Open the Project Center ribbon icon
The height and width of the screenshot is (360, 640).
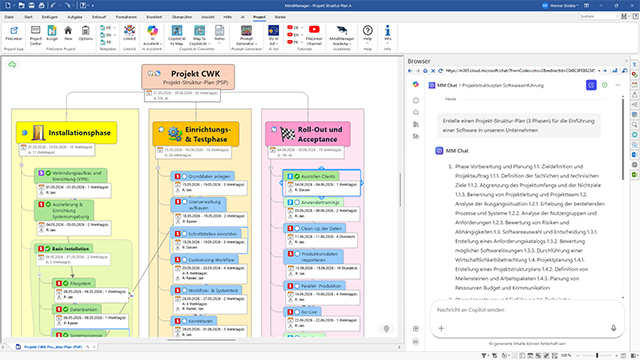point(36,30)
